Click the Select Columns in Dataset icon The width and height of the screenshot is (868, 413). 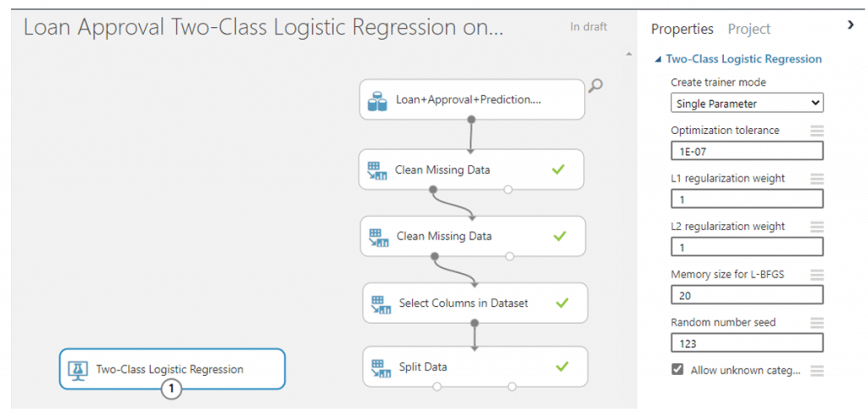[381, 304]
